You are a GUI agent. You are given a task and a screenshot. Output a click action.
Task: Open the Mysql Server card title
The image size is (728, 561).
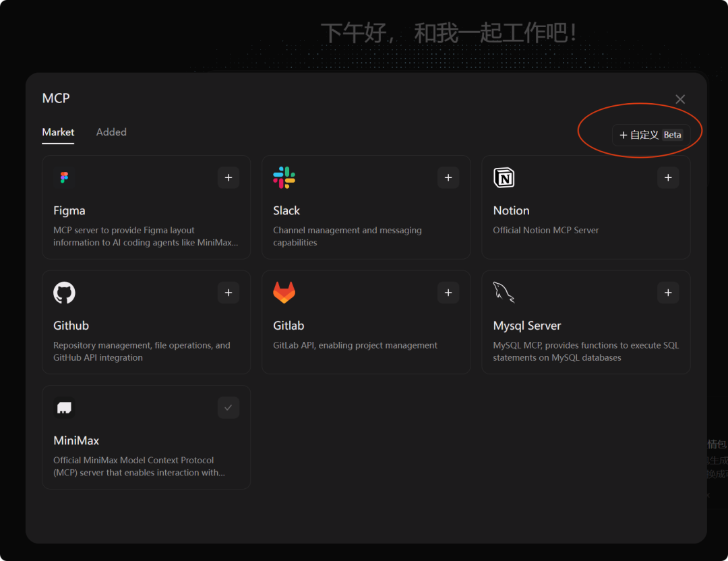click(x=526, y=326)
